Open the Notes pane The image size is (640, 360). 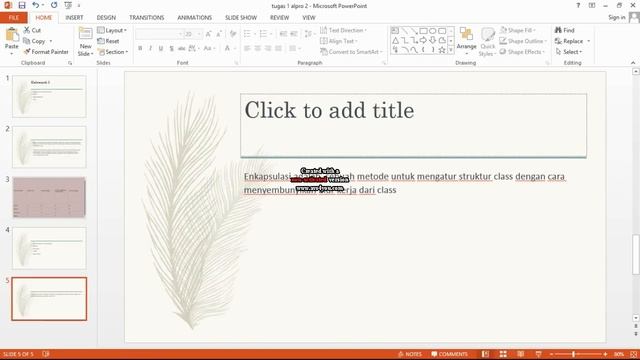[410, 354]
